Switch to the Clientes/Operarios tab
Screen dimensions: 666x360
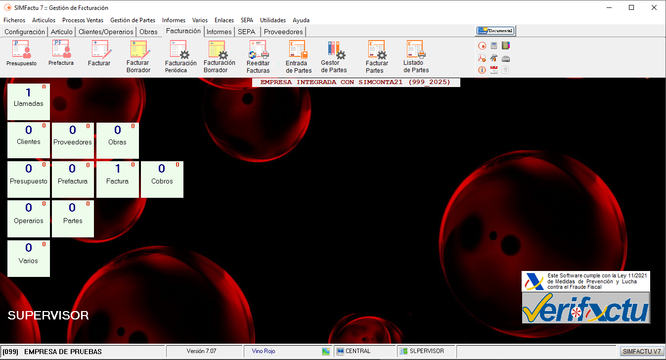click(x=106, y=32)
